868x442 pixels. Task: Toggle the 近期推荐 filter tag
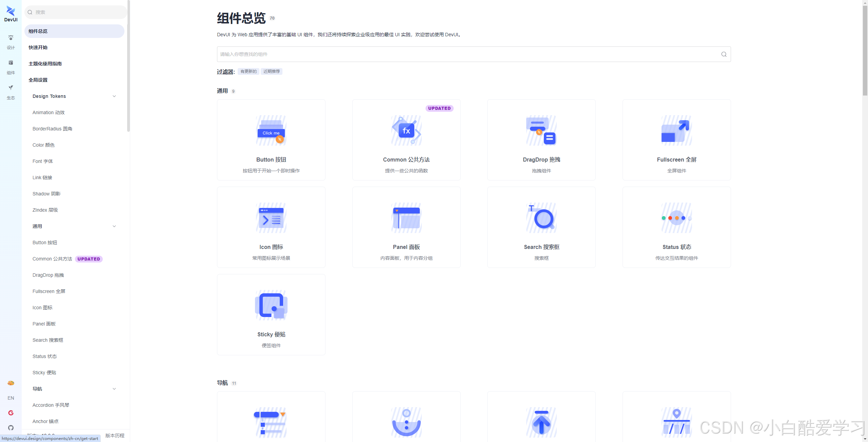tap(272, 71)
